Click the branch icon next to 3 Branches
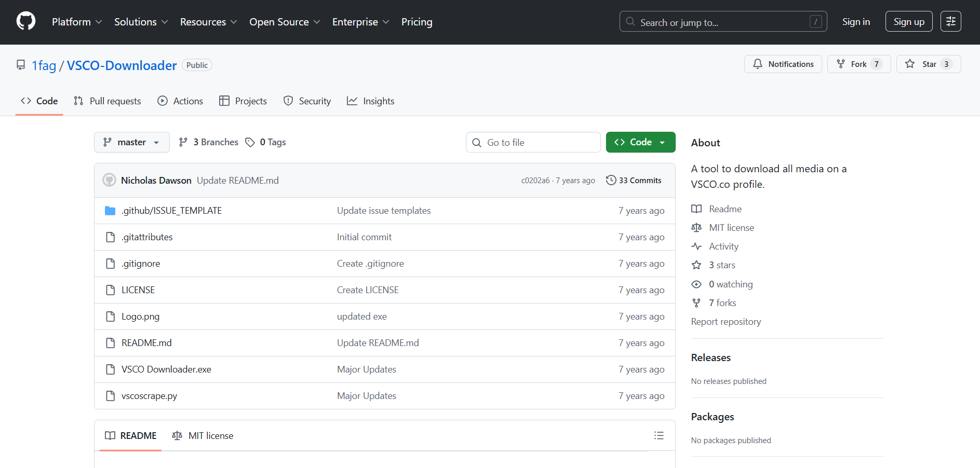This screenshot has height=468, width=980. click(x=183, y=142)
